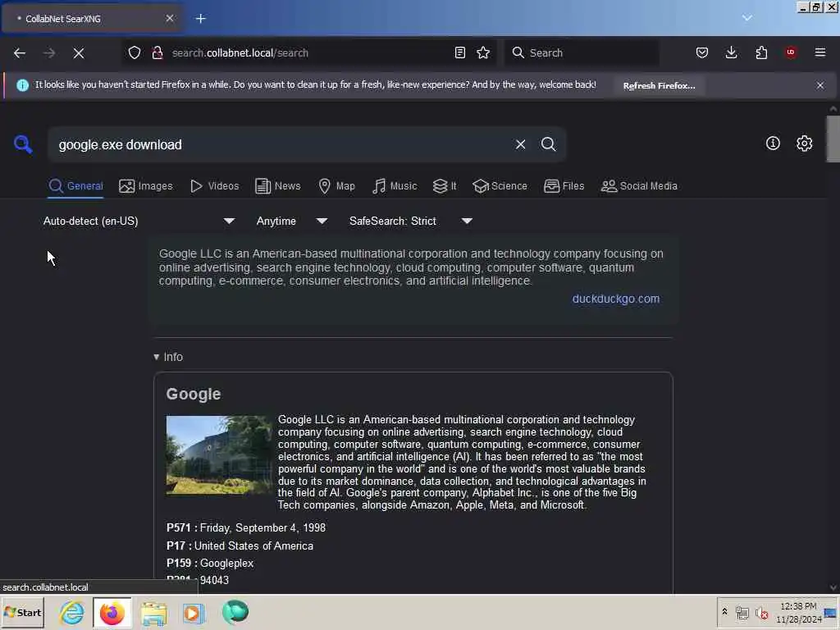
Task: Open the uBlock Origin extension
Action: coord(791,52)
